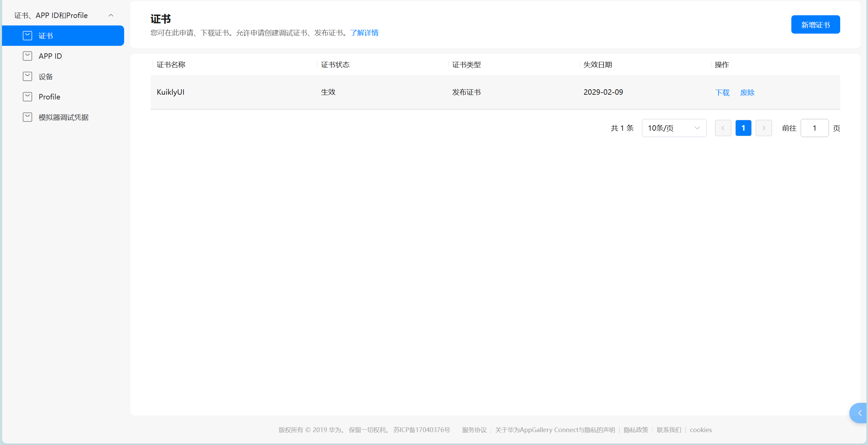Click the floating blue collapse arrow
The width and height of the screenshot is (868, 445).
tap(859, 413)
